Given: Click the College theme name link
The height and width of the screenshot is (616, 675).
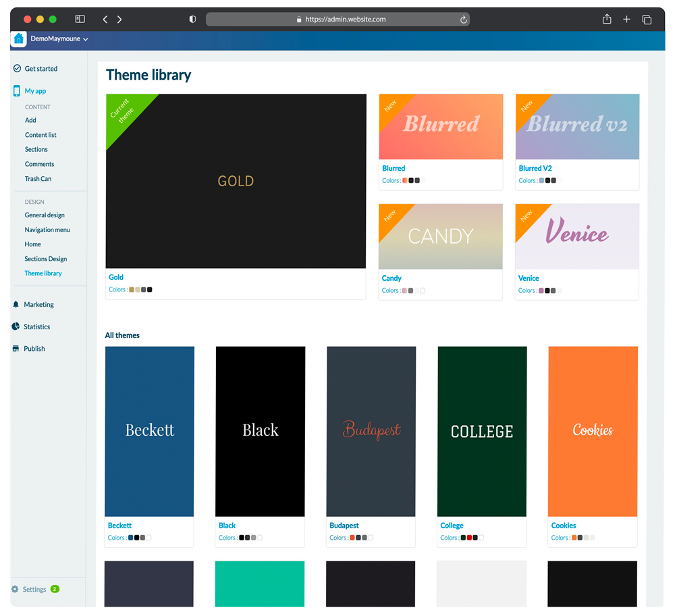Looking at the screenshot, I should pyautogui.click(x=452, y=525).
